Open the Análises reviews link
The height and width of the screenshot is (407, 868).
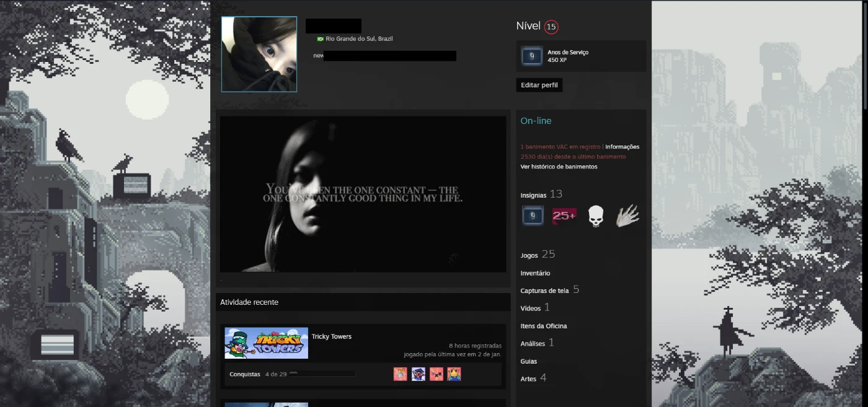(x=533, y=344)
